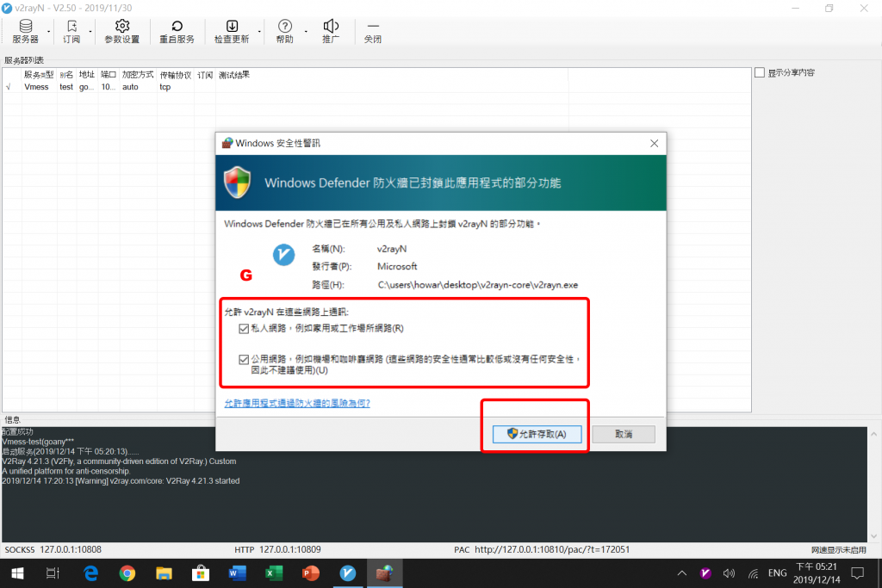Viewport: 882px width, 588px height.
Task: Click the 取消 cancel button
Action: pos(624,434)
